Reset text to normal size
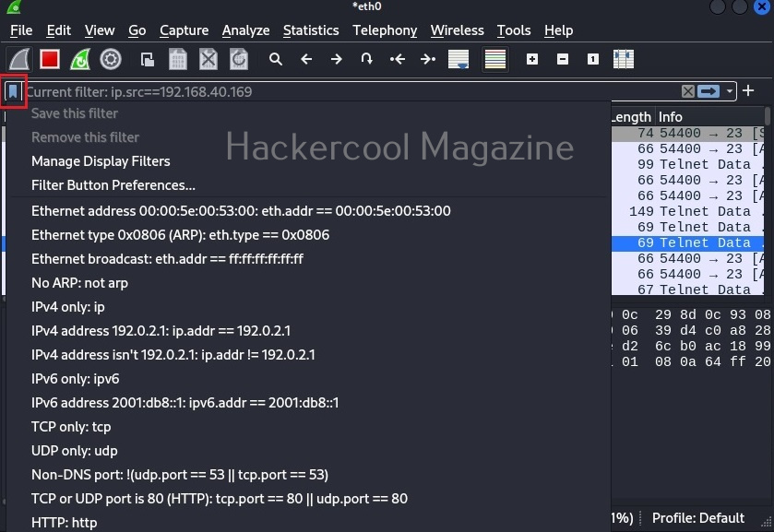The width and height of the screenshot is (774, 532). 593,60
